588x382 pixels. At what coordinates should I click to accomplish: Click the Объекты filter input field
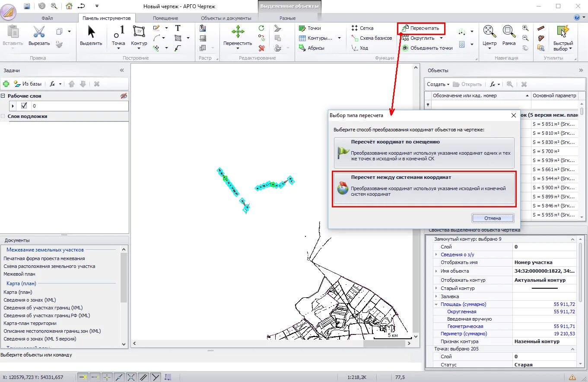click(481, 104)
